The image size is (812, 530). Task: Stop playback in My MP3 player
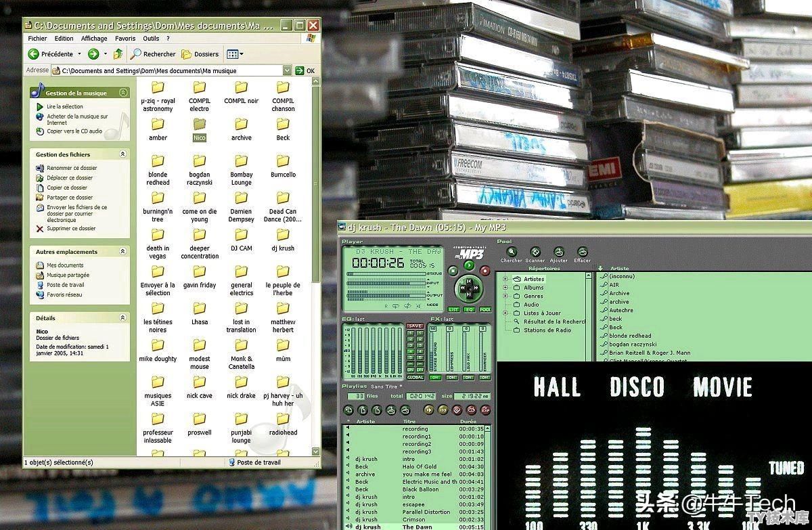pyautogui.click(x=453, y=271)
